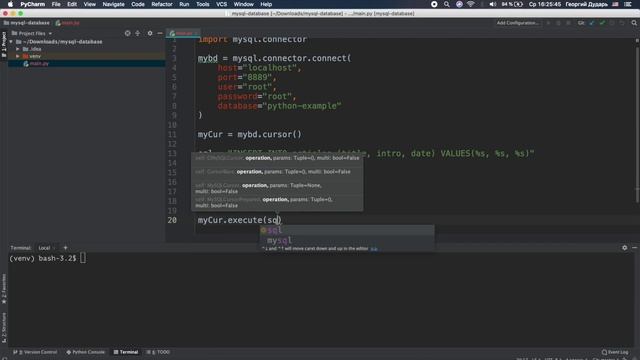Toggle the 2: Favorites side tab
The image size is (640, 360).
[4, 289]
